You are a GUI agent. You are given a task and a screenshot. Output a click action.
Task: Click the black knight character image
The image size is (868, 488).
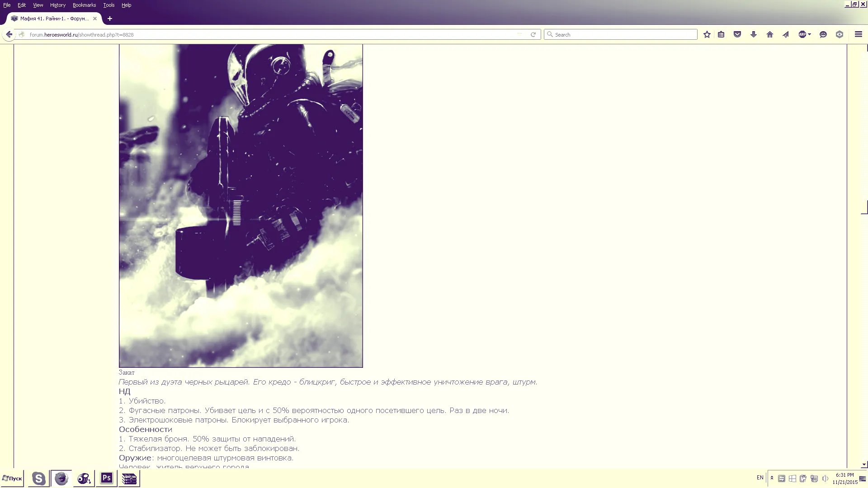241,206
